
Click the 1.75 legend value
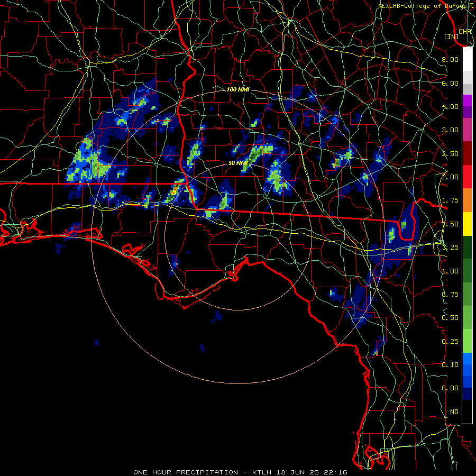click(450, 200)
